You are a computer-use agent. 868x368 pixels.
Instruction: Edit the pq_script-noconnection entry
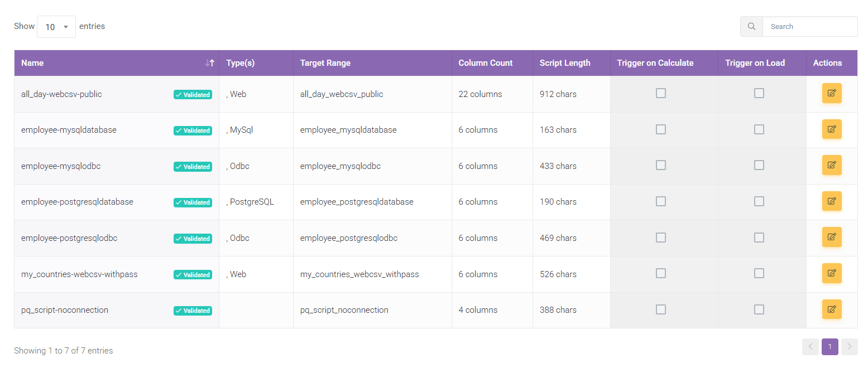(832, 309)
